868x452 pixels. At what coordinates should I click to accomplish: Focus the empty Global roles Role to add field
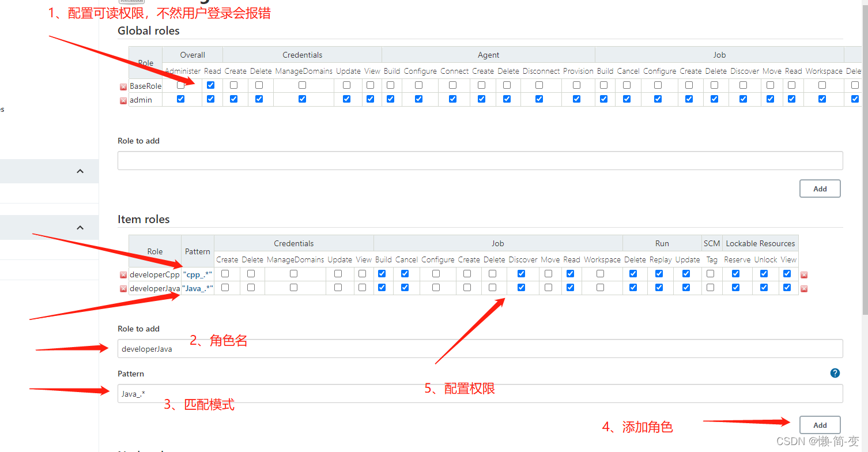480,160
